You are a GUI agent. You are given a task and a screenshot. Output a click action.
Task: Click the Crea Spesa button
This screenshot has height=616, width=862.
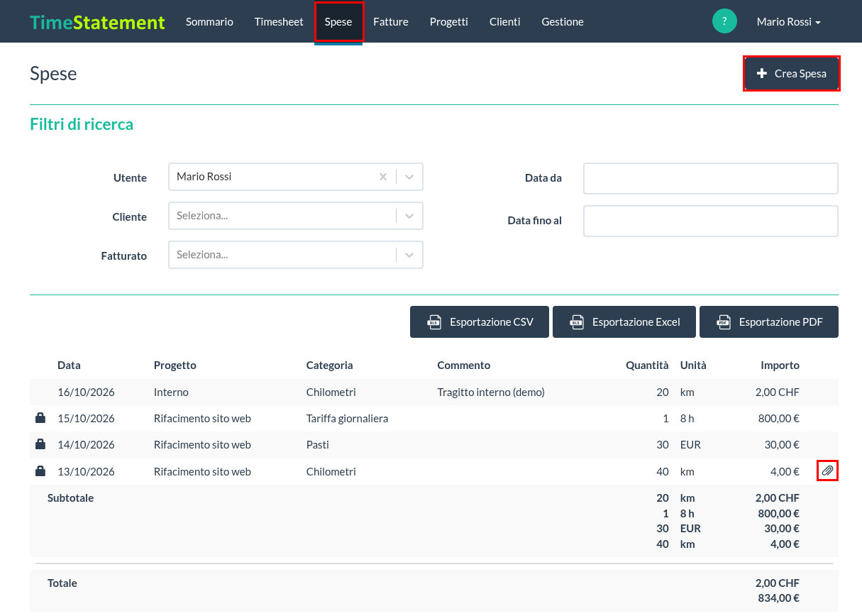pyautogui.click(x=792, y=74)
